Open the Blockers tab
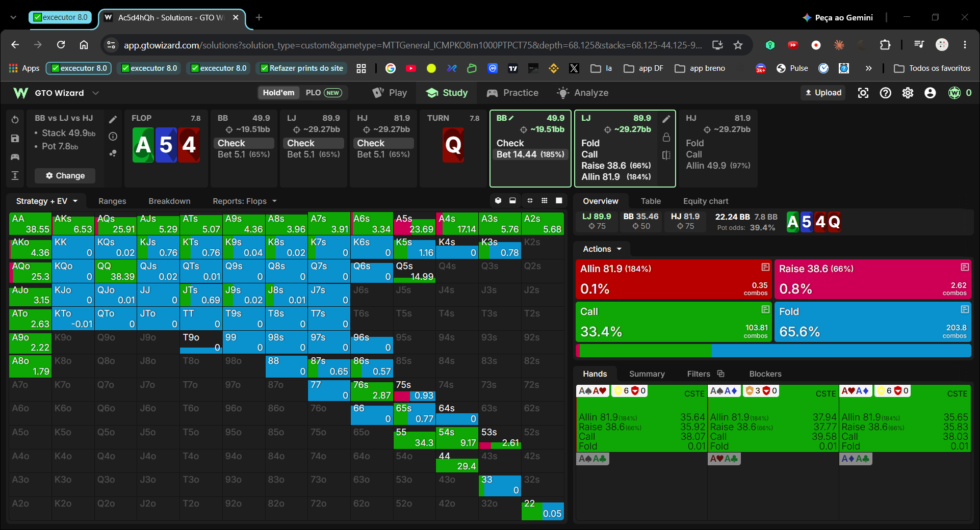The image size is (980, 530). (765, 374)
